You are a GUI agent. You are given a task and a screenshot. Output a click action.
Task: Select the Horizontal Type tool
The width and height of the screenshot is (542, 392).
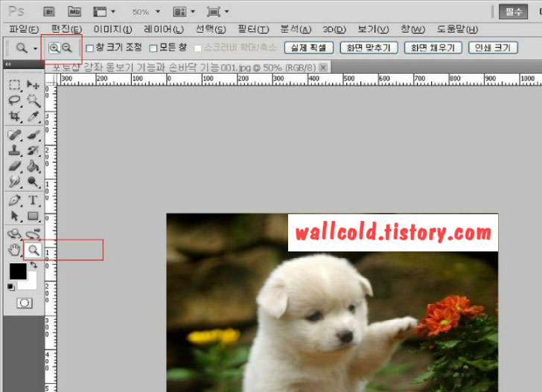(x=34, y=200)
